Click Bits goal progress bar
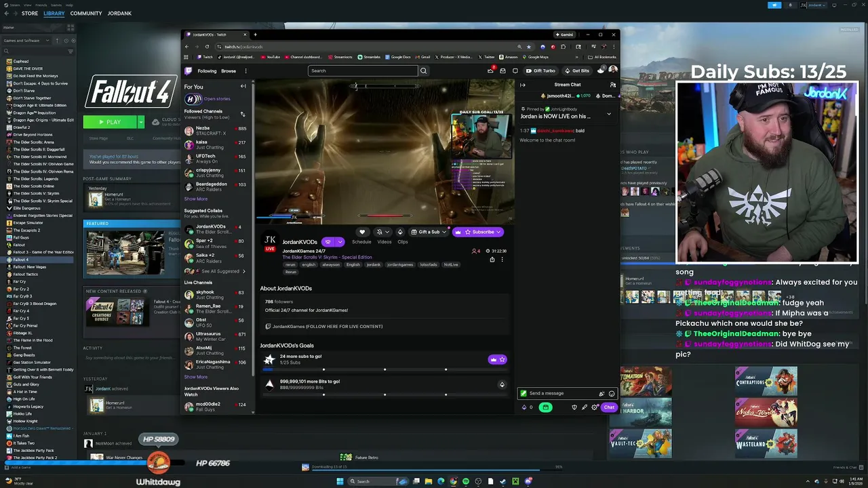 point(384,394)
